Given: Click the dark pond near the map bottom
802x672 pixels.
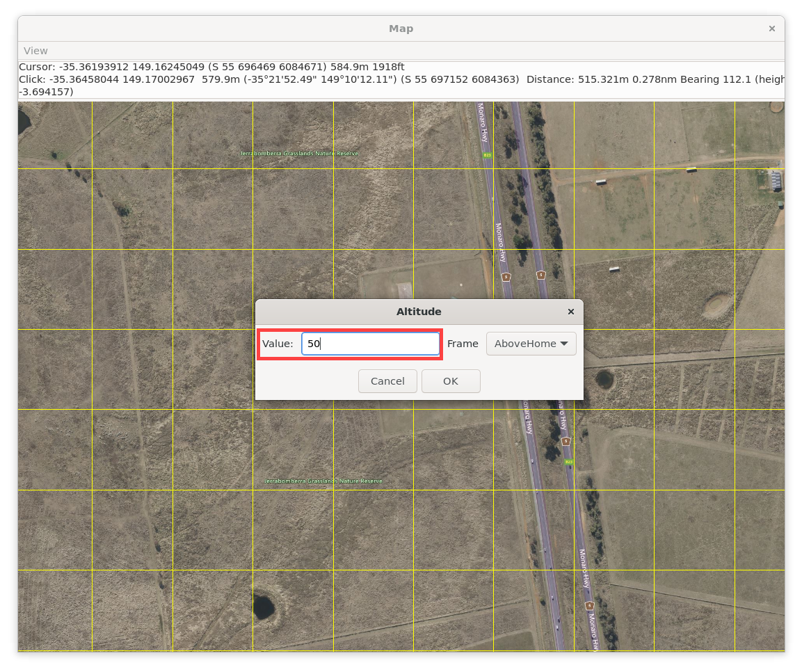Looking at the screenshot, I should (x=264, y=607).
